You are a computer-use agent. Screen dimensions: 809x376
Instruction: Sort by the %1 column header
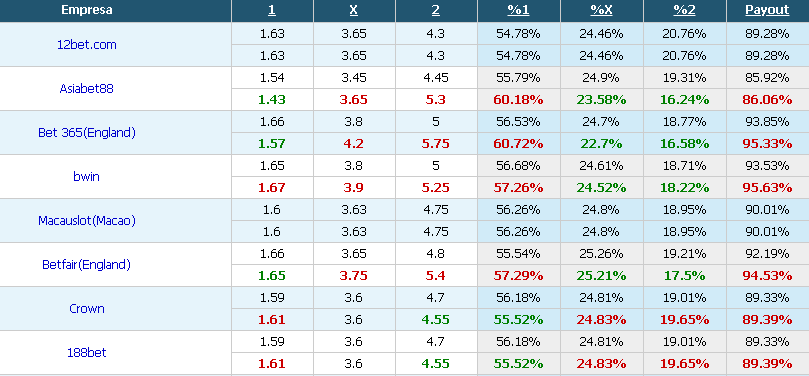pyautogui.click(x=519, y=10)
